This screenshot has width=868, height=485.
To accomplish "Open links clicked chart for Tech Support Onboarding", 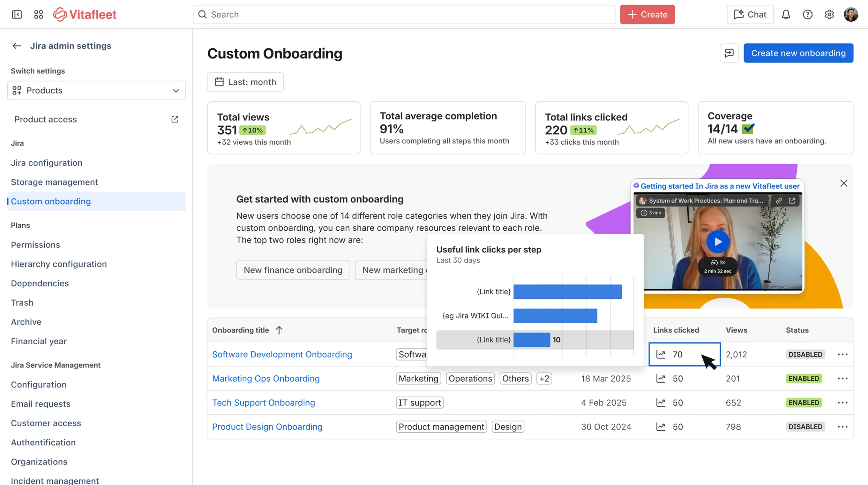I will pyautogui.click(x=661, y=402).
